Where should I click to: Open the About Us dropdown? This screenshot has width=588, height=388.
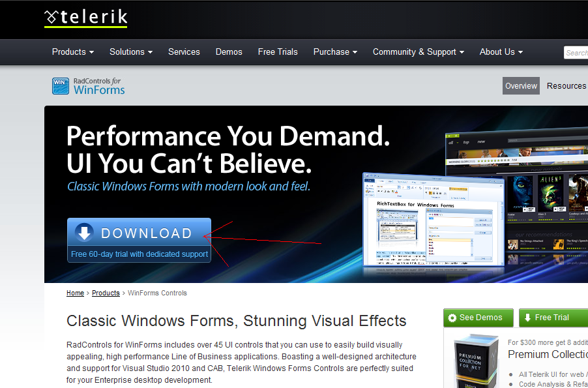tap(501, 52)
